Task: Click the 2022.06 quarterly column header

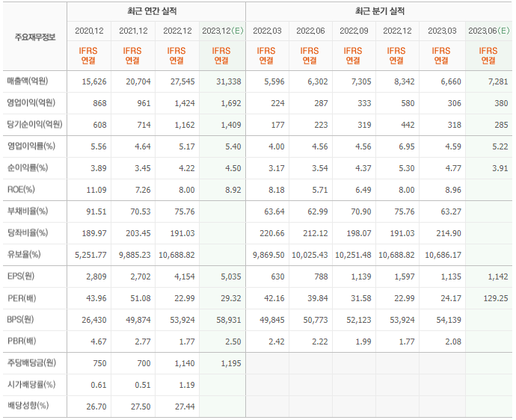Action: coord(310,31)
